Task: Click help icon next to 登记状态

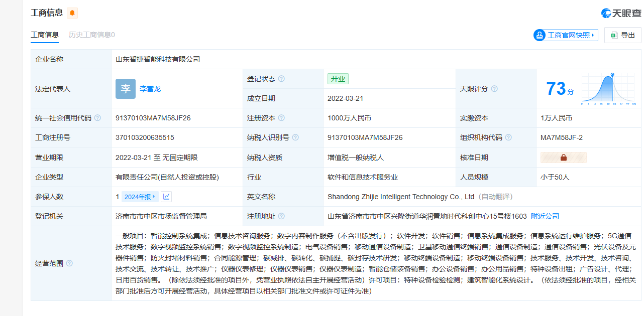Action: [281, 79]
